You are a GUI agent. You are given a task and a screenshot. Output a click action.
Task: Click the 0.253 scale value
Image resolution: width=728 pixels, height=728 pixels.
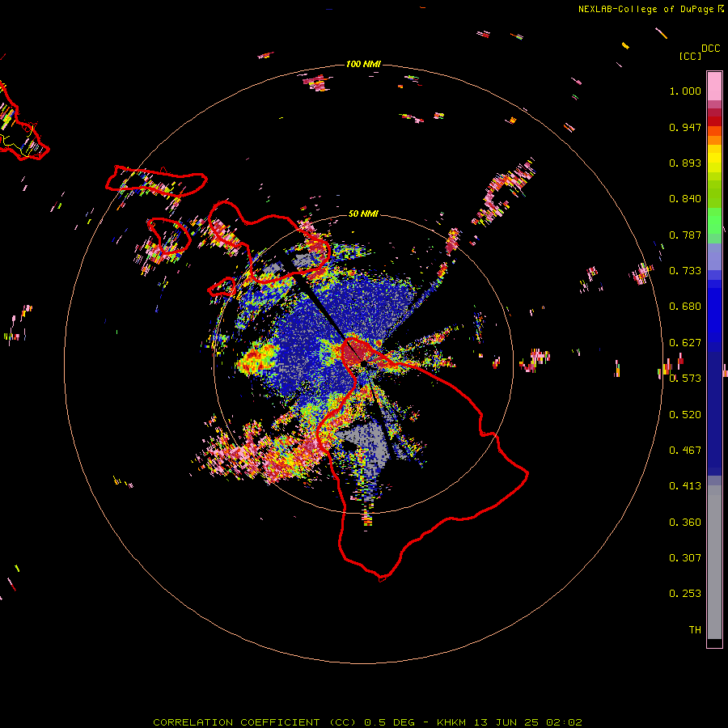685,594
